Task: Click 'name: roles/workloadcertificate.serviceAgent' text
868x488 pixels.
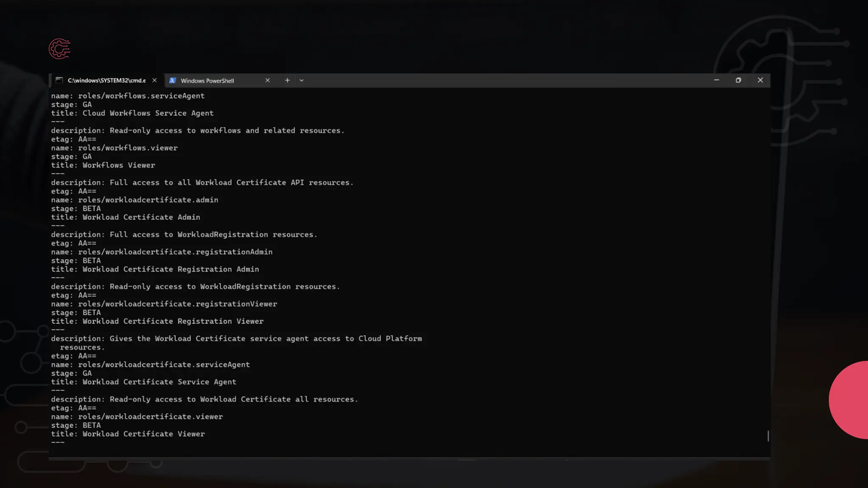Action: click(150, 364)
